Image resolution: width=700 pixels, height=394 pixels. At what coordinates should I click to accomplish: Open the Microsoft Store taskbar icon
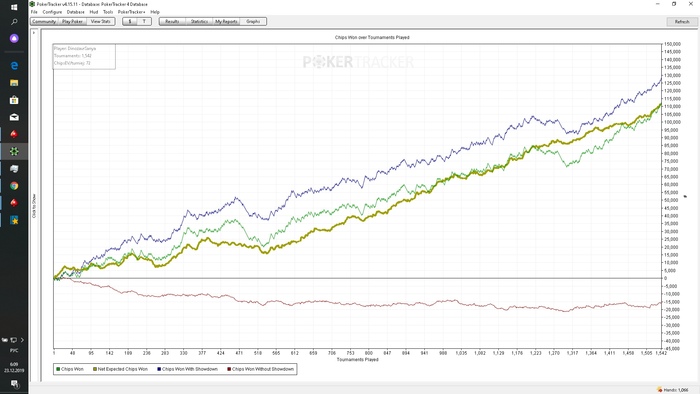14,100
